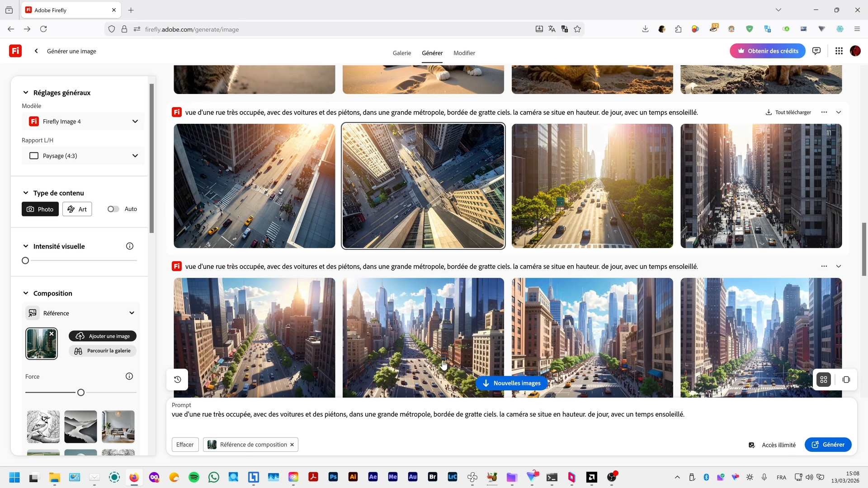Switch to the Modifier tab
This screenshot has width=868, height=488.
pos(464,53)
